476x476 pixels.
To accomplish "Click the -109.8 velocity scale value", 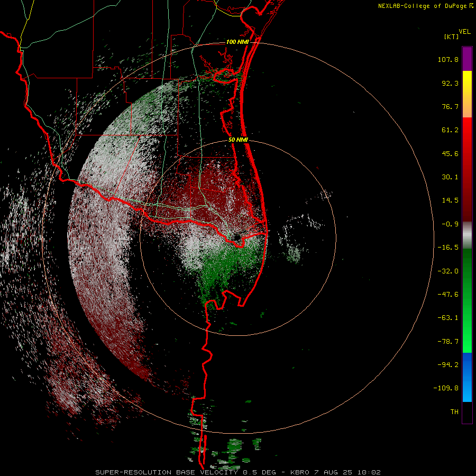I will (446, 388).
